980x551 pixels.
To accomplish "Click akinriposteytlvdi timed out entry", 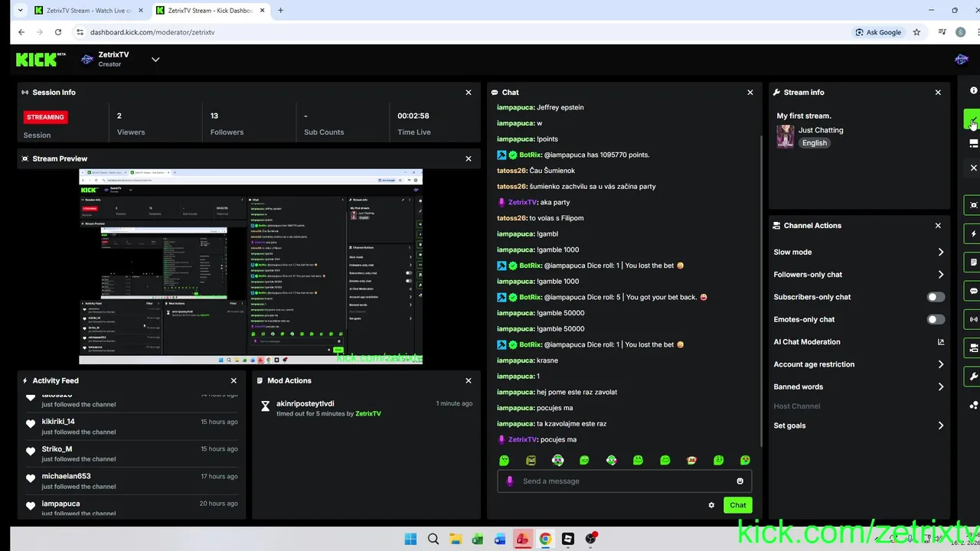I will point(366,408).
